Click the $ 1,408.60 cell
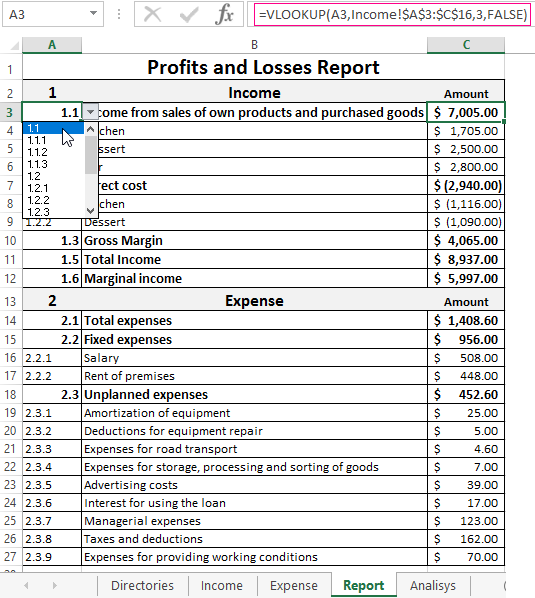 [466, 320]
